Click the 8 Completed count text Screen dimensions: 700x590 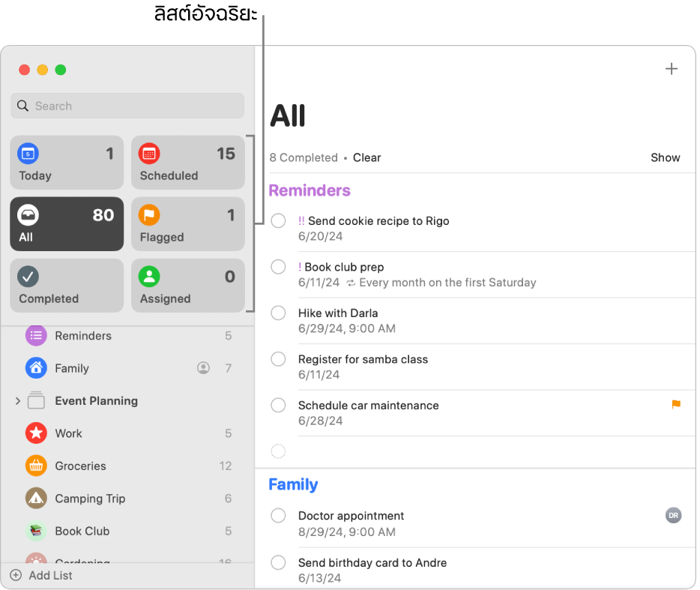pyautogui.click(x=304, y=157)
